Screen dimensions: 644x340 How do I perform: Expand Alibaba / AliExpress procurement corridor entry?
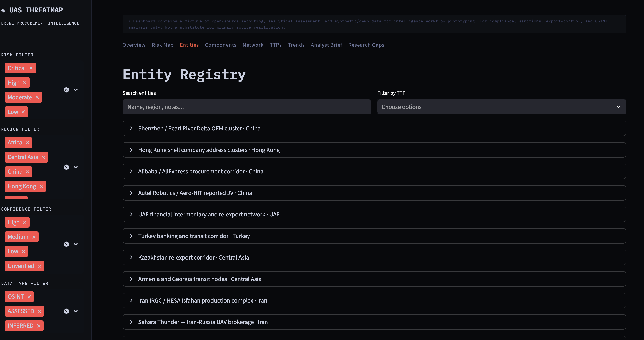374,171
